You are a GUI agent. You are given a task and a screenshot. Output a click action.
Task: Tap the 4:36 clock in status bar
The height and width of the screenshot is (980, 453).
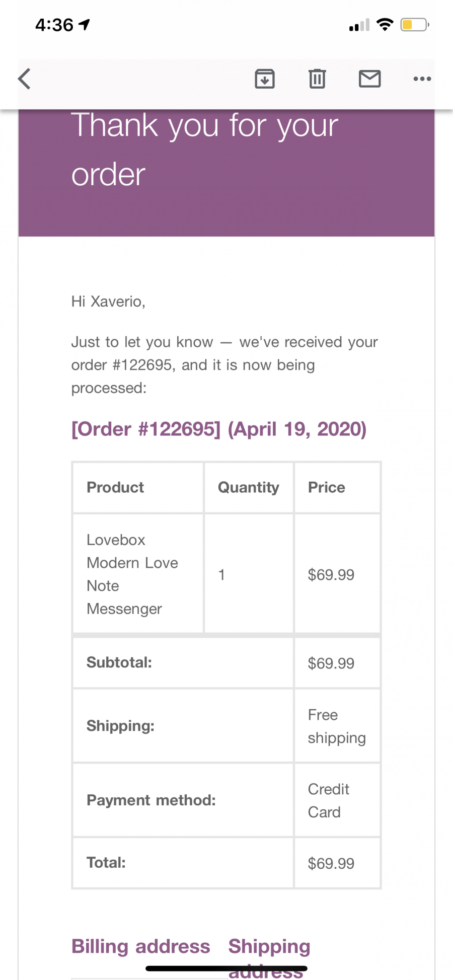click(x=54, y=25)
